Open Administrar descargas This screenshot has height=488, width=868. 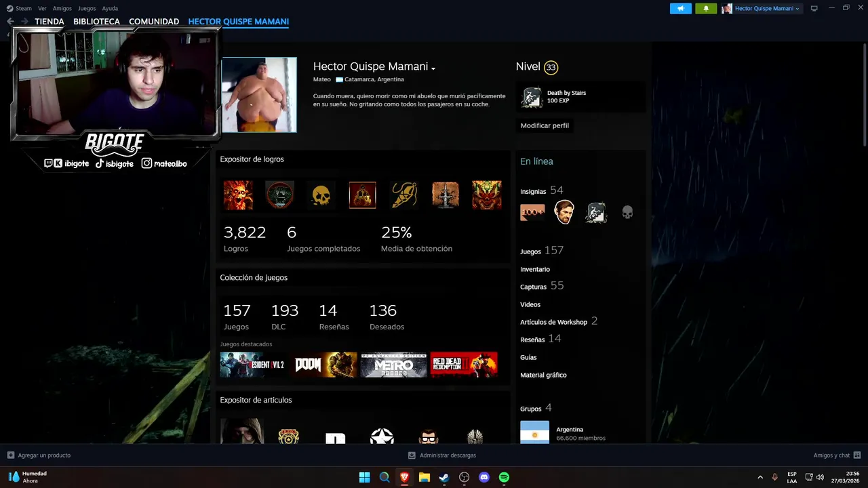[x=442, y=455]
